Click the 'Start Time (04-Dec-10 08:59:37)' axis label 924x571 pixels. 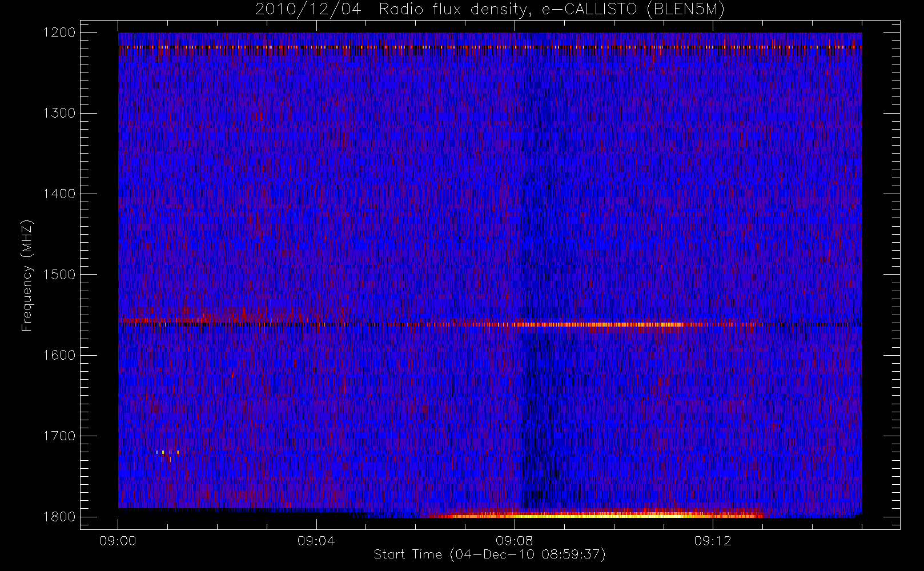point(489,554)
